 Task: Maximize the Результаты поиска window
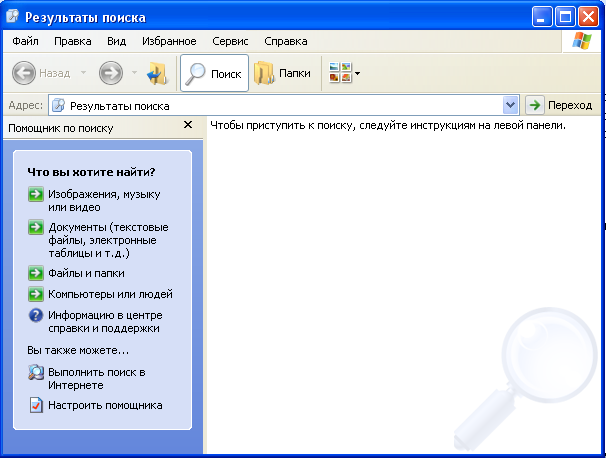point(565,17)
